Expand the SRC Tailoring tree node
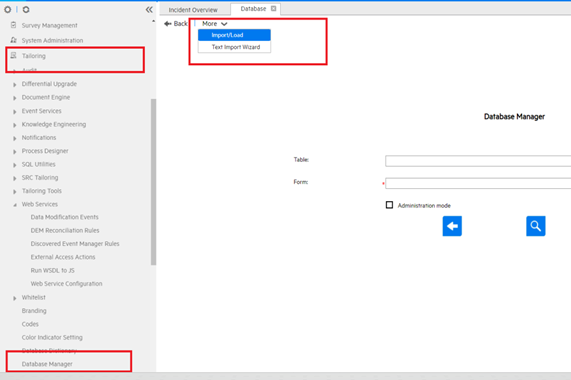Viewport: 571px width, 380px height. 15,178
